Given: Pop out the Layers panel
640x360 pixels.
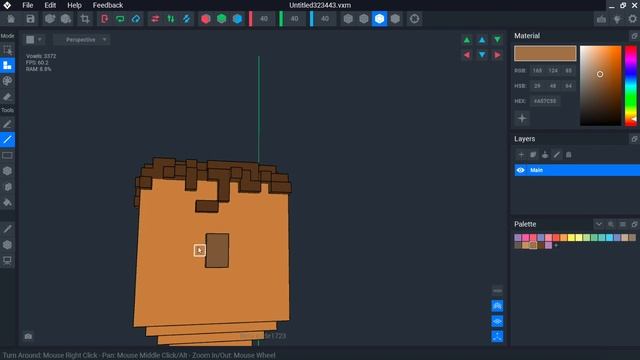Looking at the screenshot, I should [x=634, y=139].
